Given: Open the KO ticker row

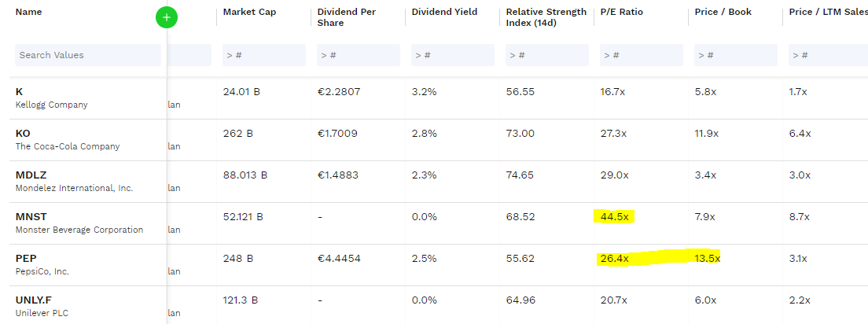Looking at the screenshot, I should 23,134.
